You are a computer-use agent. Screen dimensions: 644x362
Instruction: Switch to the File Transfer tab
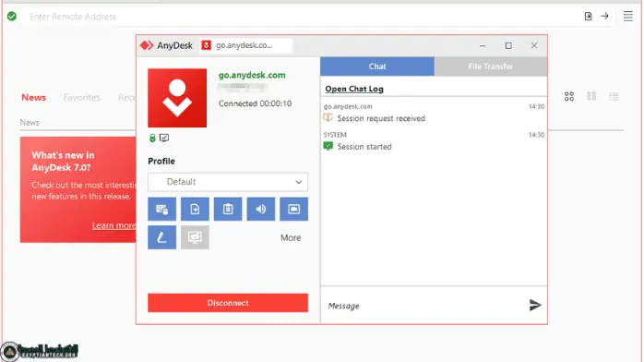[491, 66]
